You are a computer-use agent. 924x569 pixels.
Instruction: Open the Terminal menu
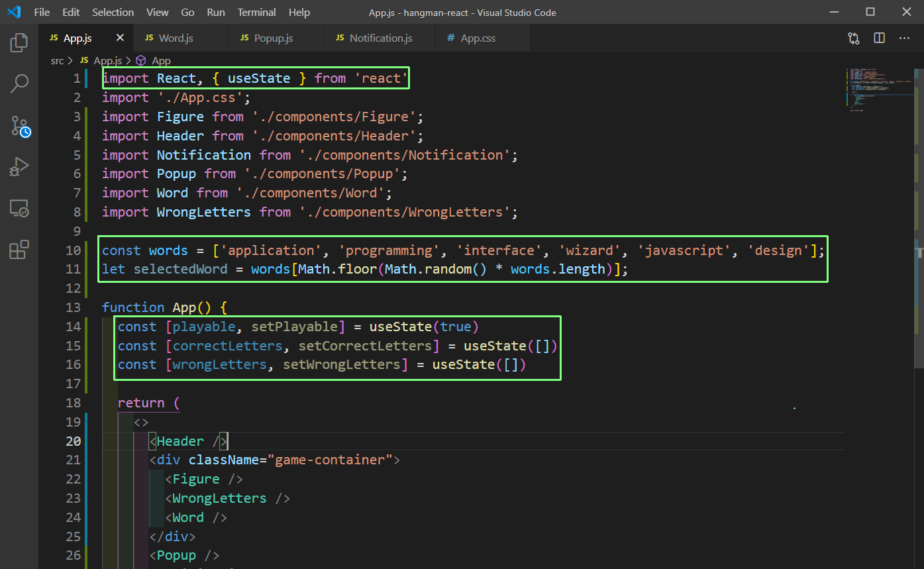[257, 12]
